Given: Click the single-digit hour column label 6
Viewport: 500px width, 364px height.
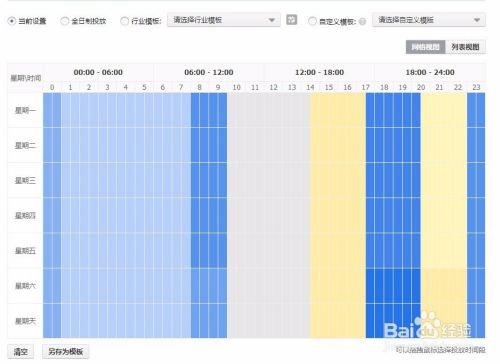Looking at the screenshot, I should pyautogui.click(x=163, y=87).
